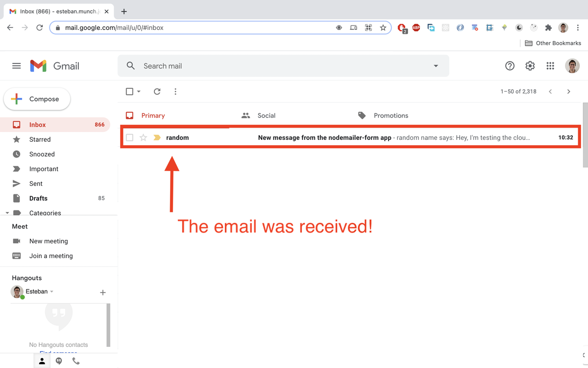Open the three-dot More options above inbox
588x368 pixels.
point(175,91)
